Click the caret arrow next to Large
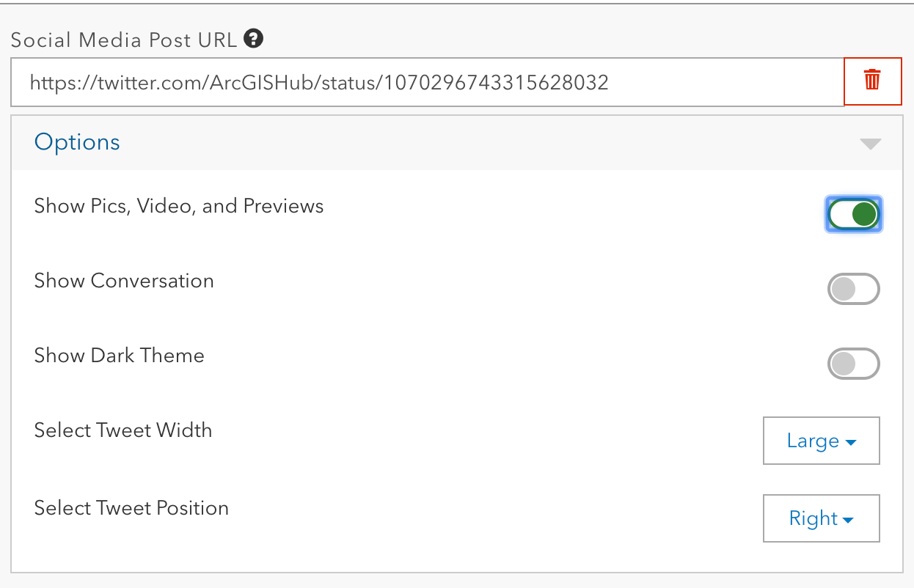 pyautogui.click(x=851, y=443)
